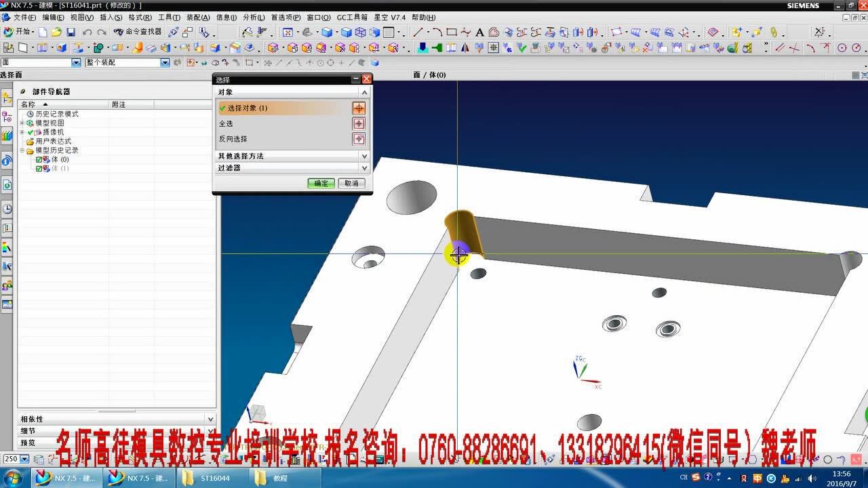Open the 插入(S) menu
This screenshot has width=868, height=488.
pyautogui.click(x=111, y=18)
